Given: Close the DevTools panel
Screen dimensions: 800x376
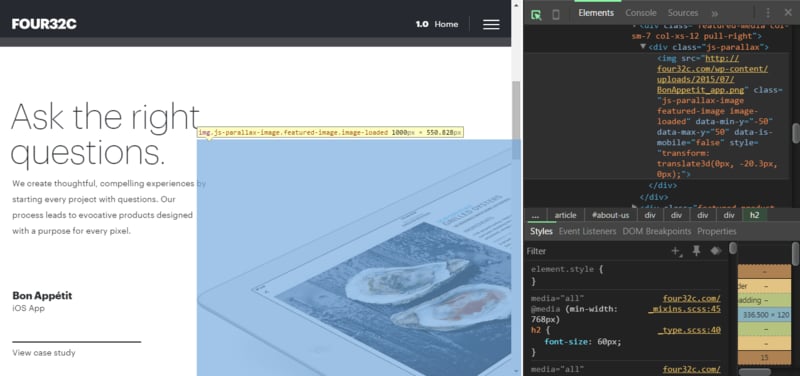Looking at the screenshot, I should click(x=788, y=13).
